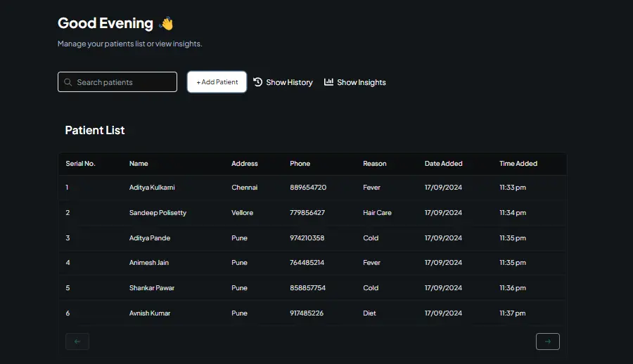The width and height of the screenshot is (633, 364).
Task: Open Show History
Action: tap(283, 82)
